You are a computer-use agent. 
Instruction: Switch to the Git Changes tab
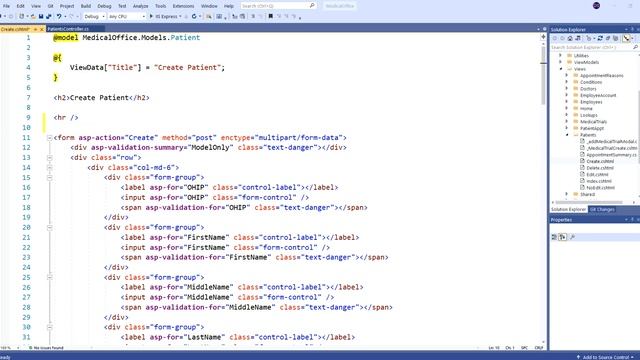[602, 209]
